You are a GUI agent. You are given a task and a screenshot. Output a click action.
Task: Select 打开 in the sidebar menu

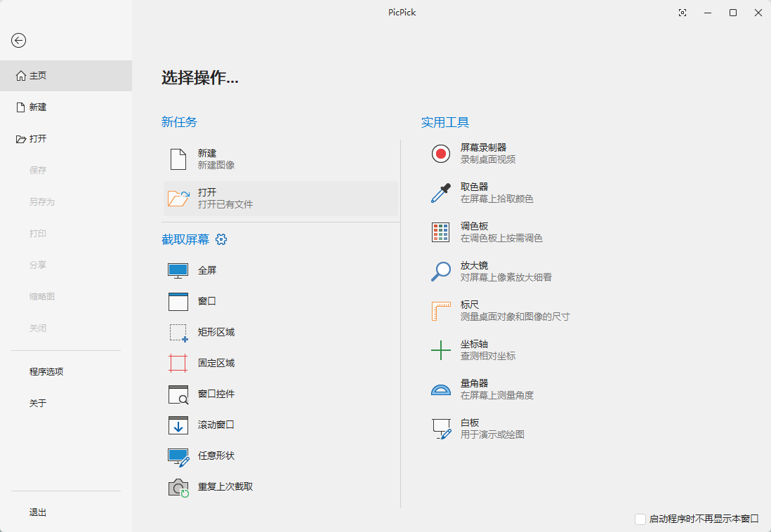[66, 139]
